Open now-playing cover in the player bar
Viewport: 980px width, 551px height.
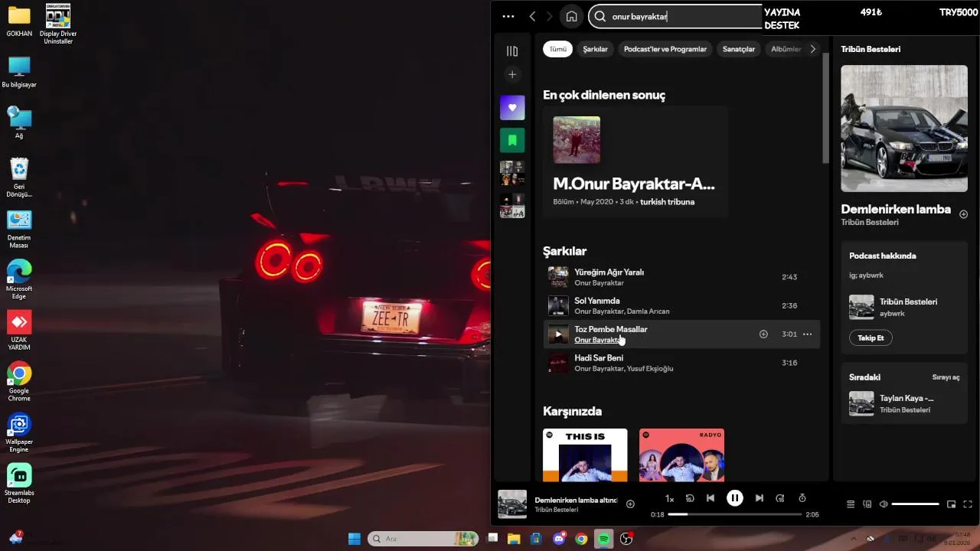[x=512, y=504]
